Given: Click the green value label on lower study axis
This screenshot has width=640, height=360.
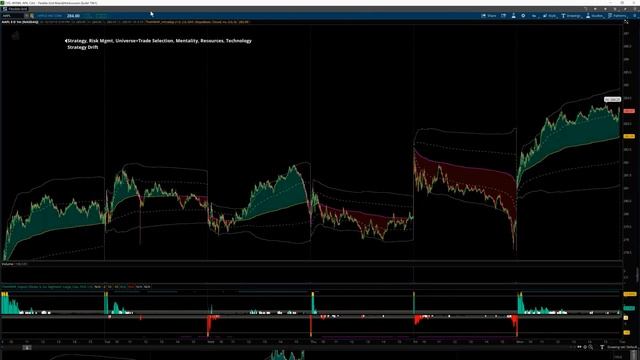Looking at the screenshot, I should (629, 308).
